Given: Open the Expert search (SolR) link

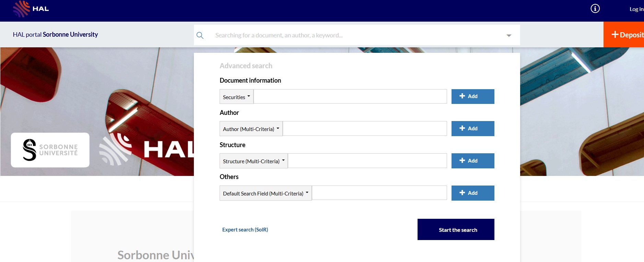Looking at the screenshot, I should coord(245,230).
